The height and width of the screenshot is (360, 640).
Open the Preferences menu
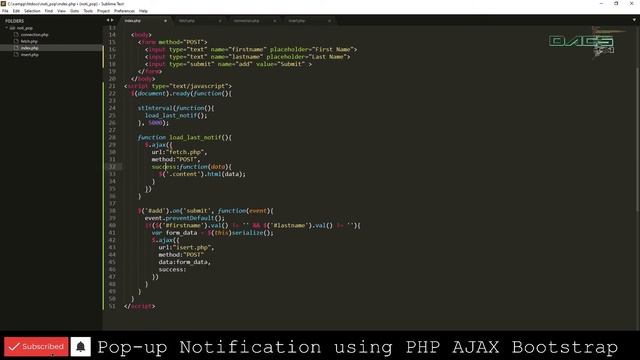[124, 11]
